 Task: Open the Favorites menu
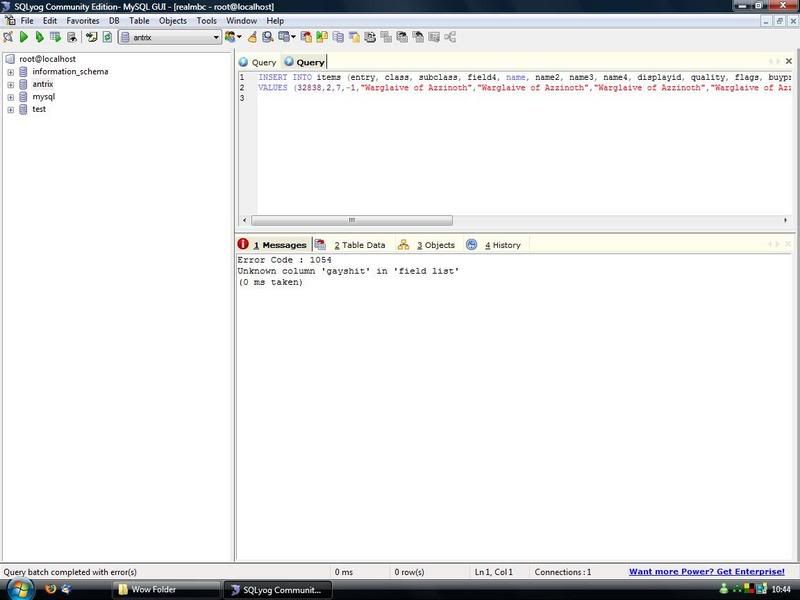coord(83,21)
